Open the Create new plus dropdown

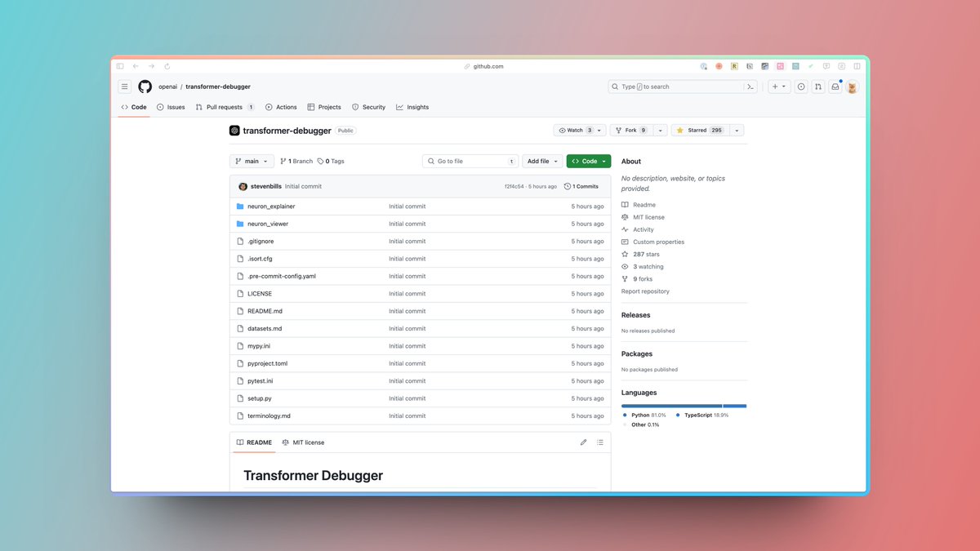click(779, 87)
